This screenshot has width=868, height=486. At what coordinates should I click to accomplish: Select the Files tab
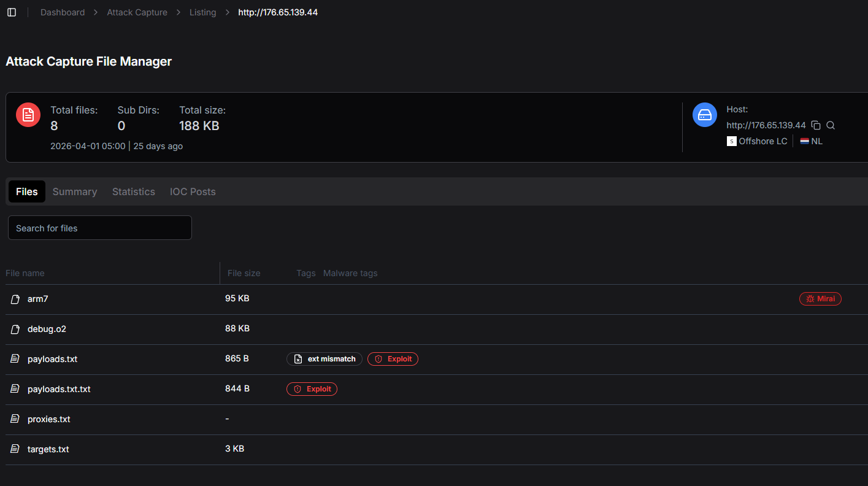point(27,191)
